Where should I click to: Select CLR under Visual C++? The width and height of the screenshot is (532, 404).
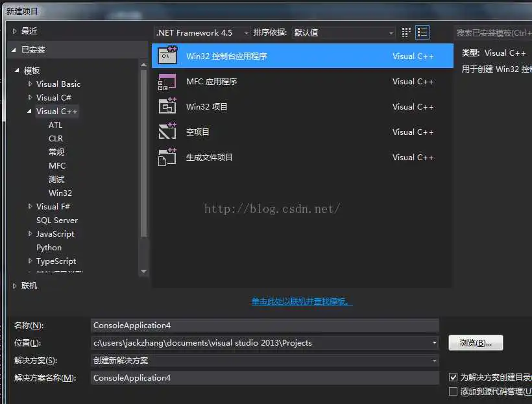click(x=56, y=138)
